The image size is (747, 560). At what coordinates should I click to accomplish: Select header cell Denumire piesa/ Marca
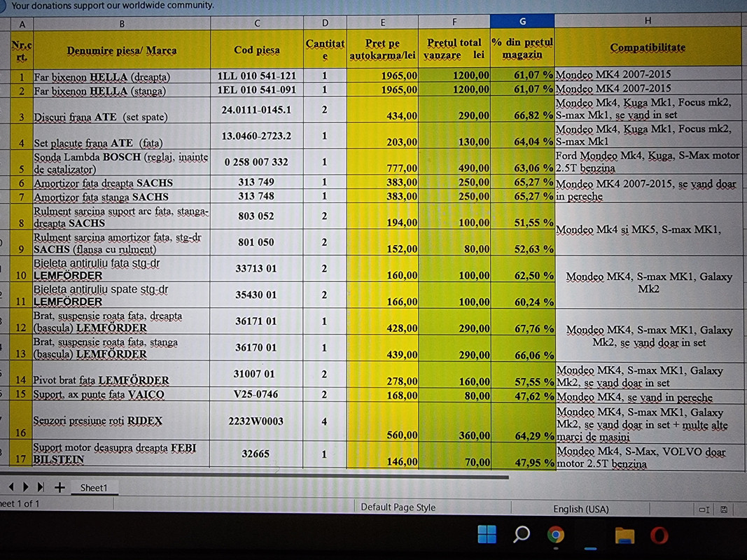pyautogui.click(x=122, y=50)
